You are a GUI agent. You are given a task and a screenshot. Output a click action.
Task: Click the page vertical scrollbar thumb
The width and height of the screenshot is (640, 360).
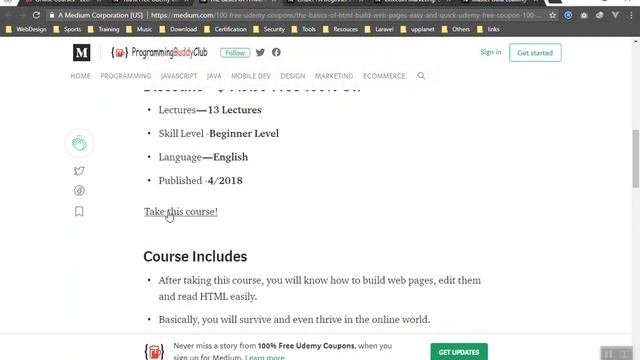point(636,158)
